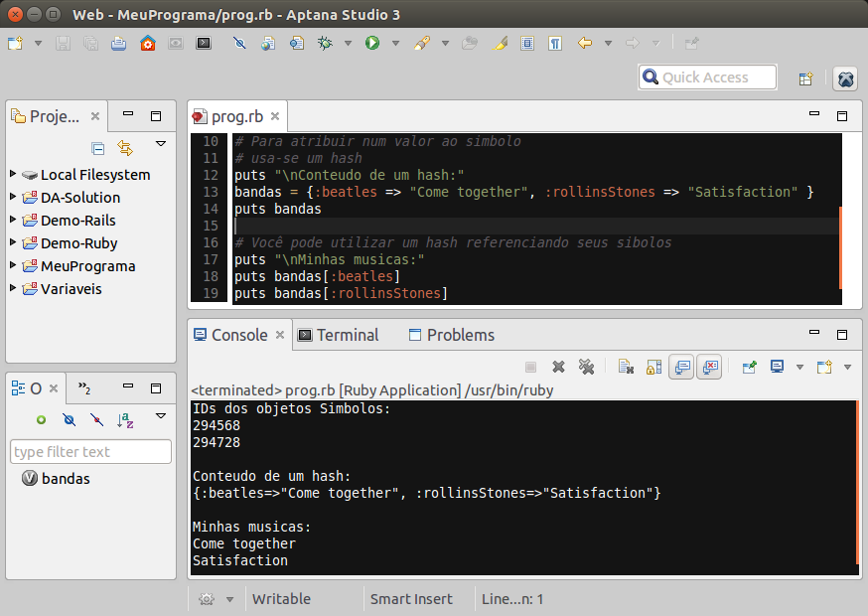Open the Run button dropdown arrow

395,44
